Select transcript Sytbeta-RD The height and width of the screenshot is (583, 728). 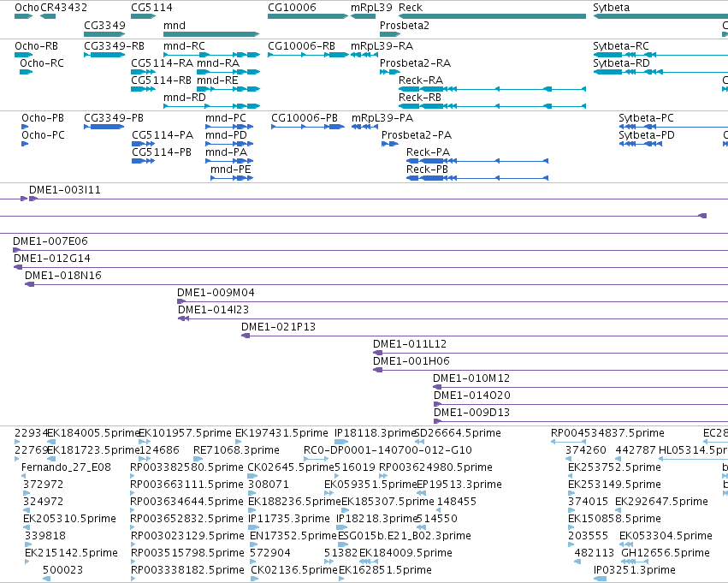(660, 72)
